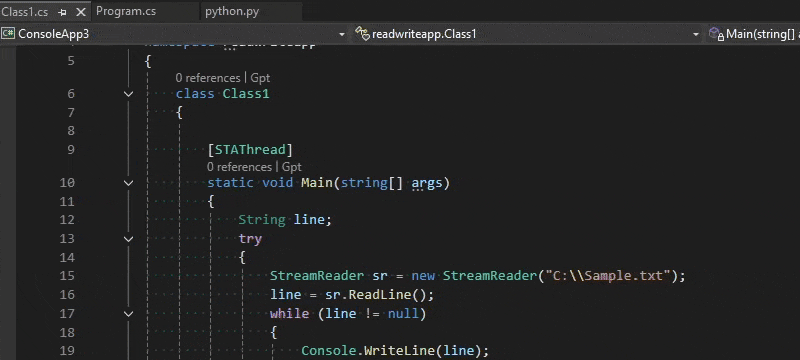The width and height of the screenshot is (800, 360).
Task: Switch to the Class1.cs tab
Action: 24,11
